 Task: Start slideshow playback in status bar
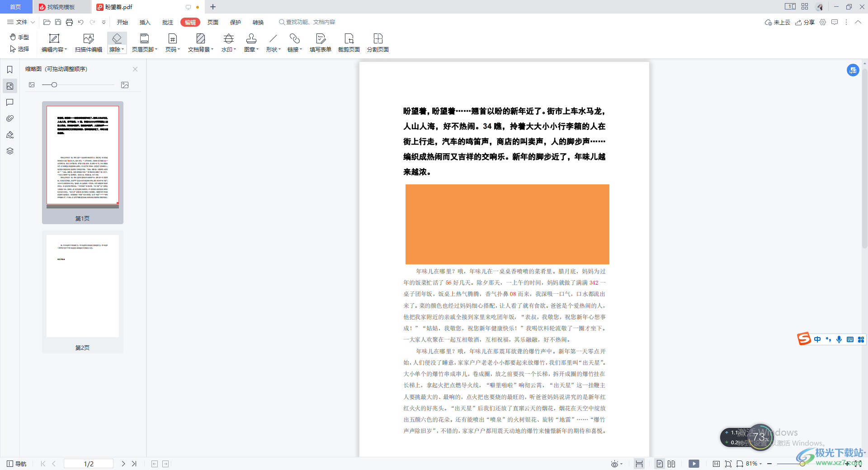tap(694, 464)
